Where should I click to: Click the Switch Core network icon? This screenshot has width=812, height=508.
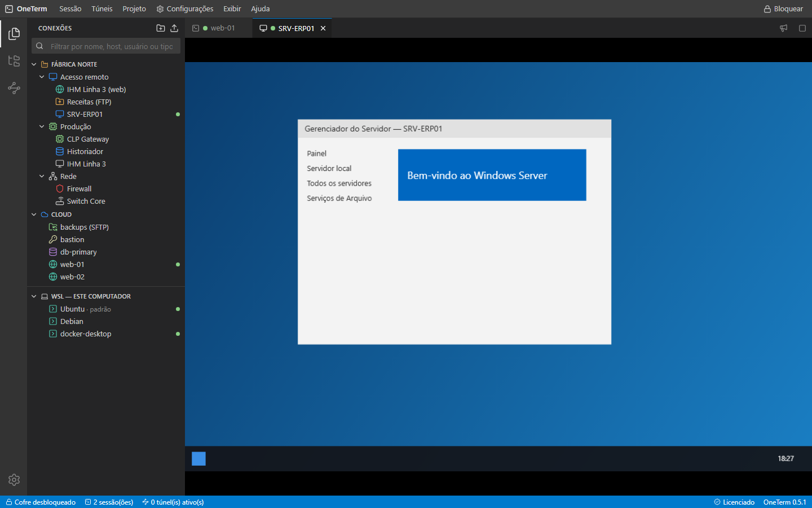pos(60,201)
